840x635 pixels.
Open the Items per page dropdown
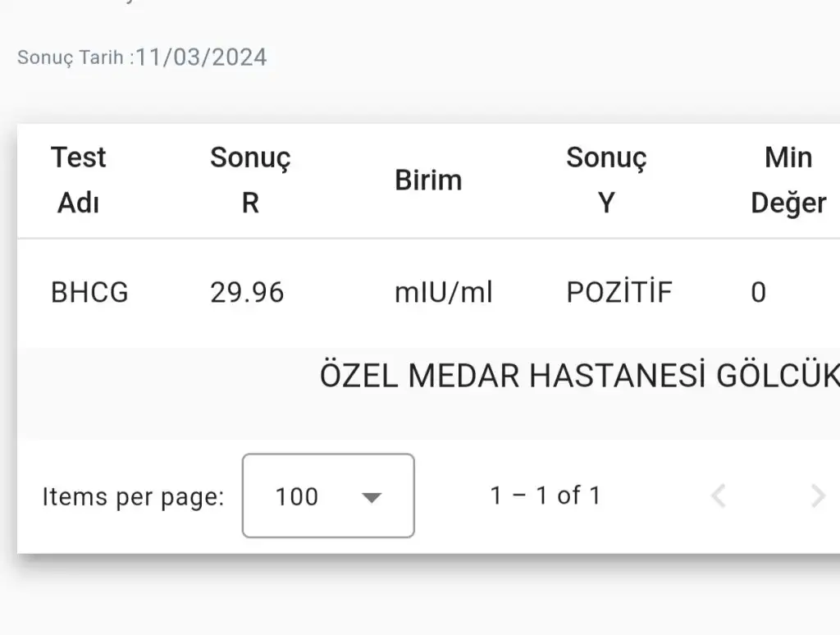point(328,496)
